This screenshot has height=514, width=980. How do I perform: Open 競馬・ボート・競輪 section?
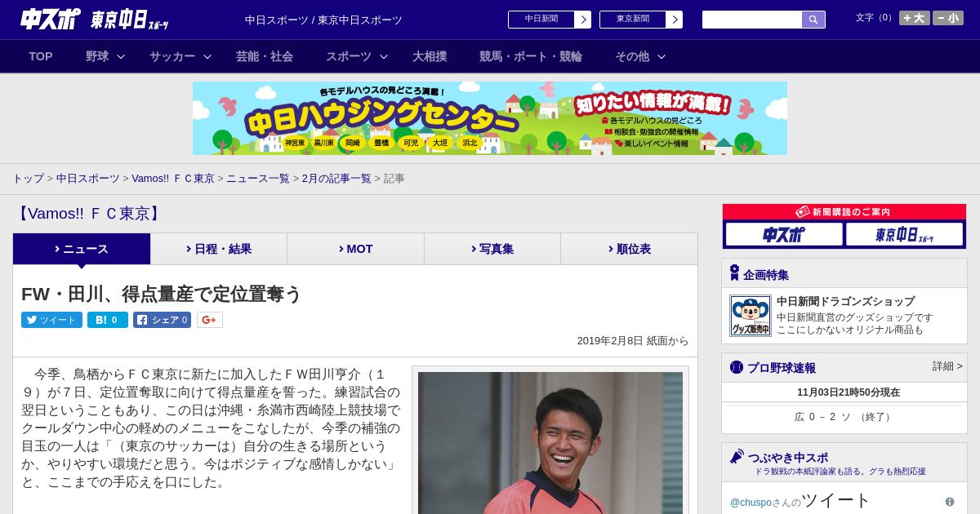[531, 56]
